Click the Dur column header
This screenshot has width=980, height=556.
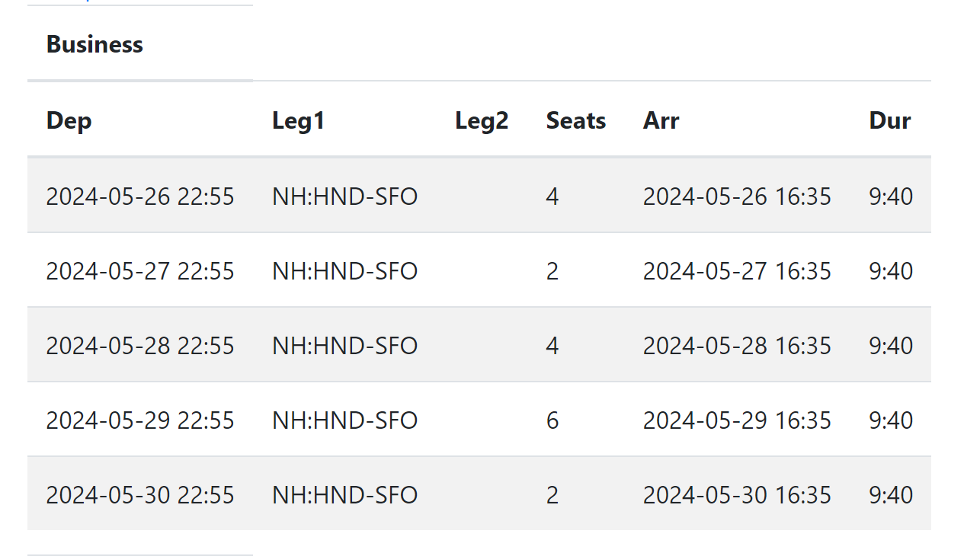[x=889, y=120]
